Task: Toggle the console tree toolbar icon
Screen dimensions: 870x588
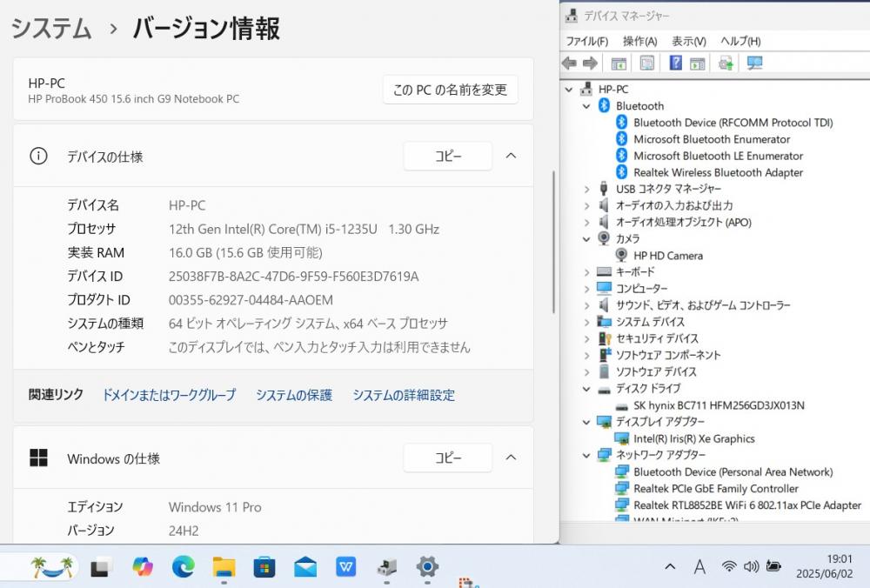Action: click(x=618, y=63)
